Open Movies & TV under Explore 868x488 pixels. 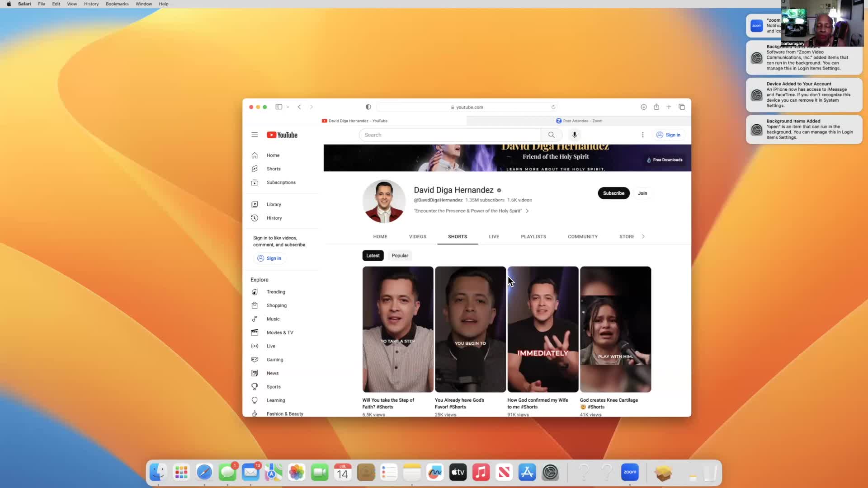280,333
